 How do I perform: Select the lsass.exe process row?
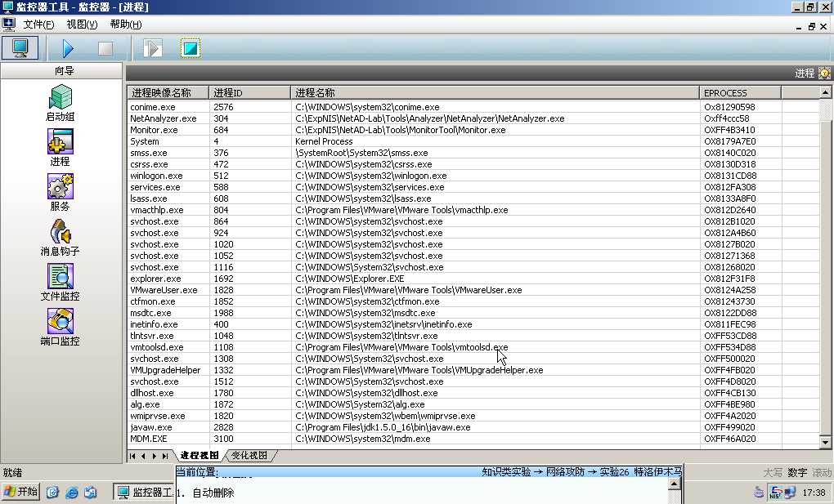(x=473, y=198)
